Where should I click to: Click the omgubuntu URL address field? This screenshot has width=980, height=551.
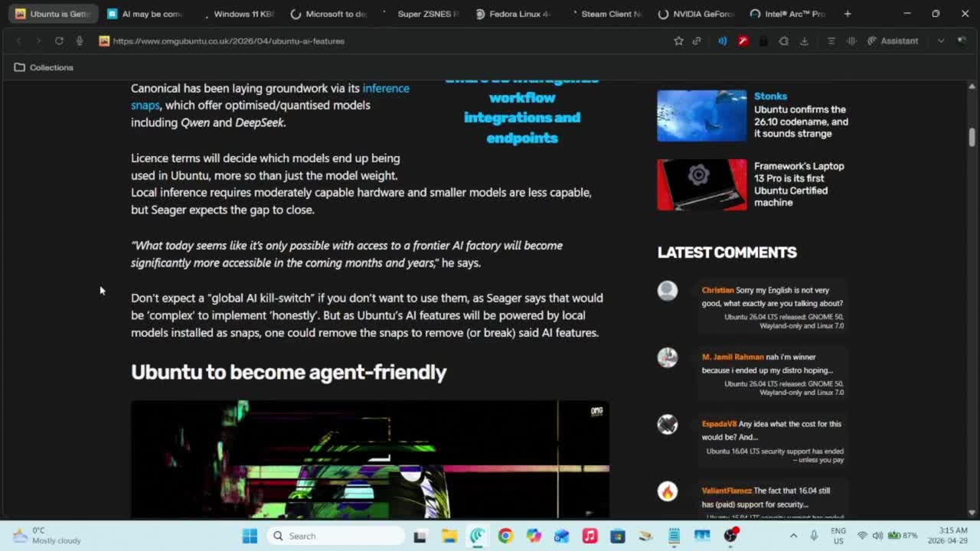coord(228,41)
